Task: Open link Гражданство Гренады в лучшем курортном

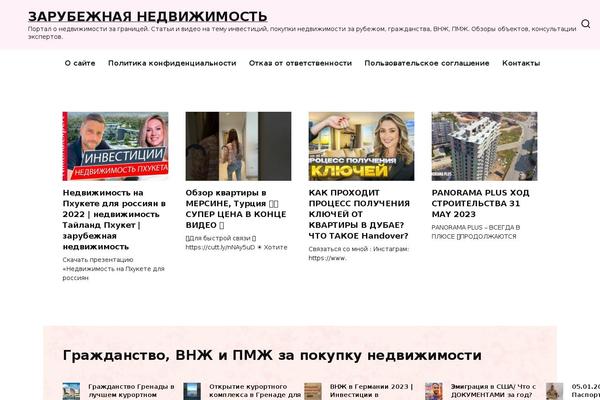Action: 131,391
